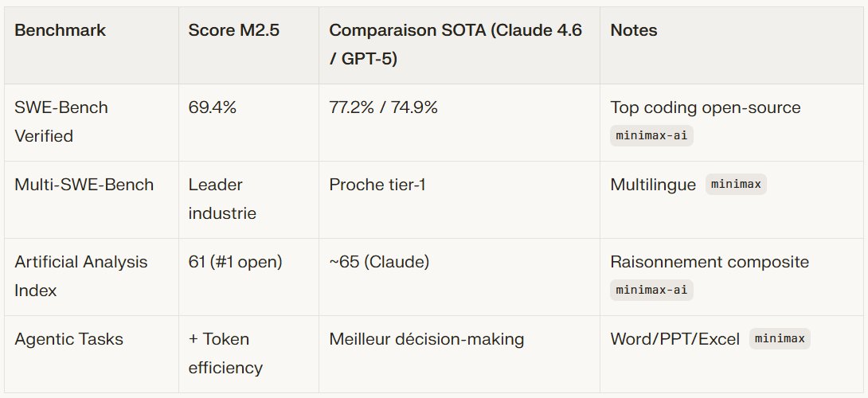
Task: Open the minimax-ai source chip in the SWE-Bench Verified row
Action: click(651, 135)
